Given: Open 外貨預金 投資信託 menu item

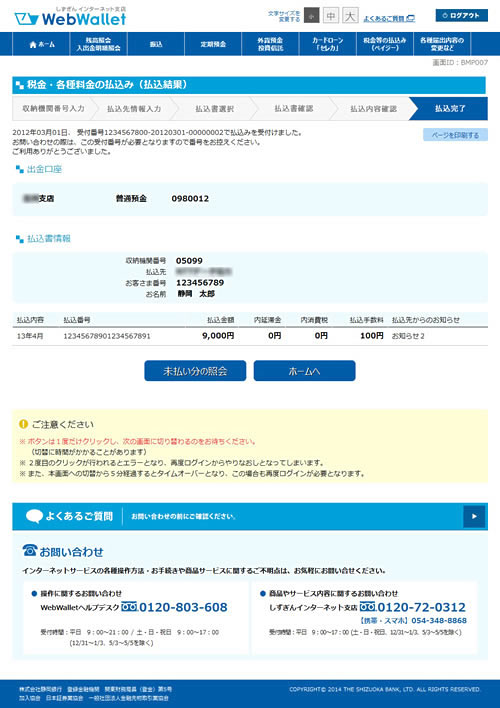Looking at the screenshot, I should pos(271,44).
